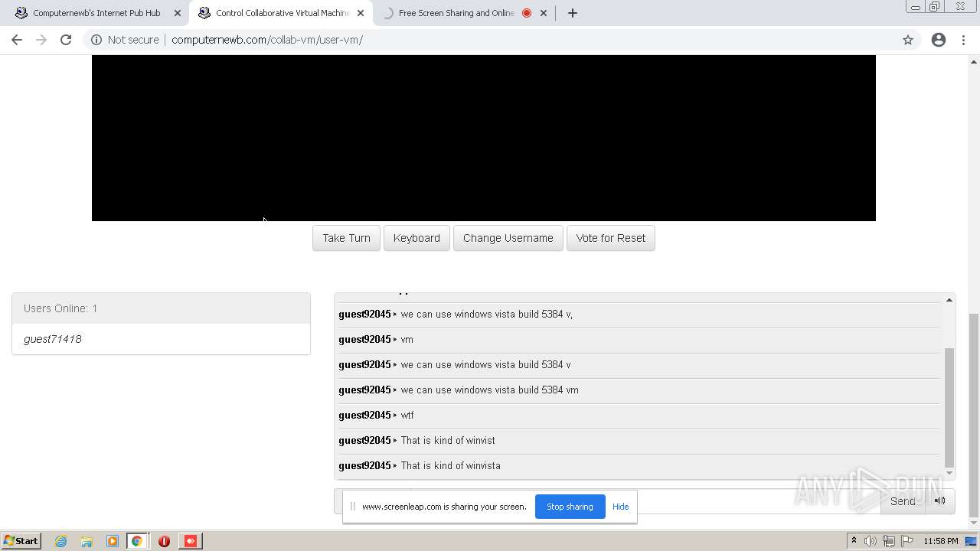Click the page vertical scrollbar thumb
The width and height of the screenshot is (980, 551).
pos(974,415)
